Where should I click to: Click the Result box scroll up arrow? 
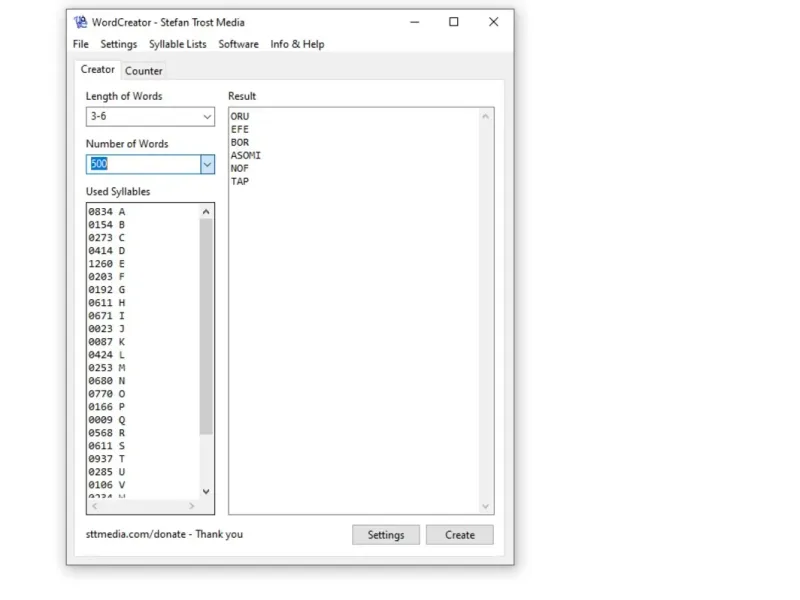point(485,116)
